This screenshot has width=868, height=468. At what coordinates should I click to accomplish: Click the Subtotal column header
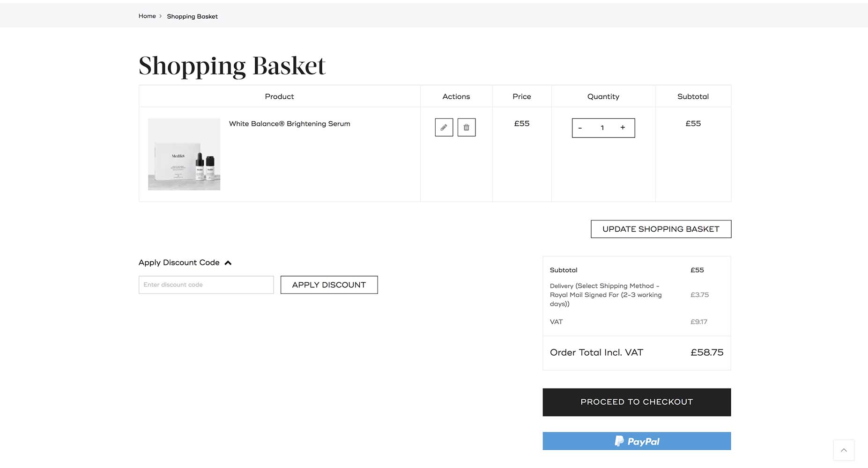click(693, 96)
